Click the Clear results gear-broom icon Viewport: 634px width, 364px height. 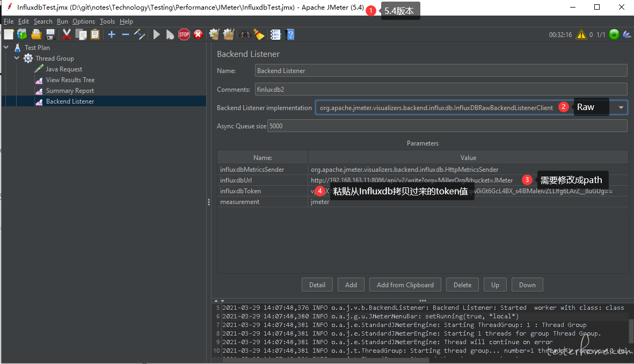(214, 35)
